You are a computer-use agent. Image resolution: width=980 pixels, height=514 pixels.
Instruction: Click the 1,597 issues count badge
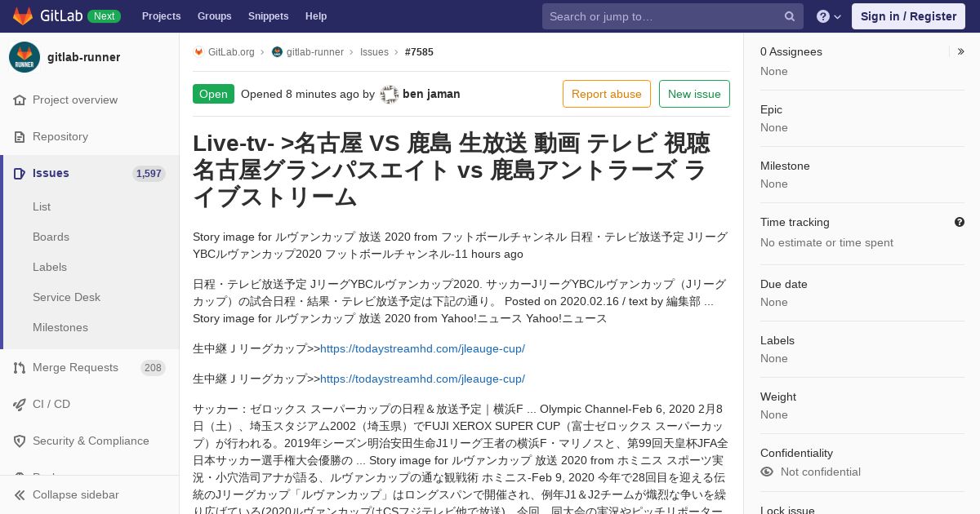(149, 174)
